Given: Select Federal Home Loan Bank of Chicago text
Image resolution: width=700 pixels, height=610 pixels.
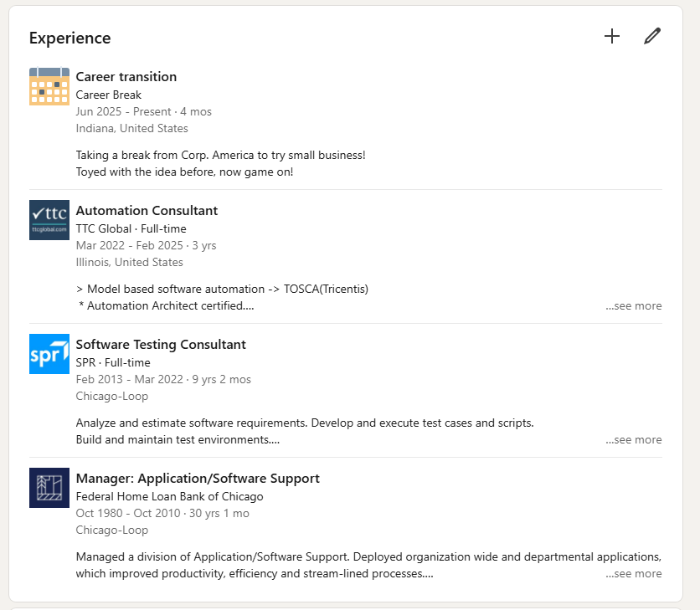Looking at the screenshot, I should pyautogui.click(x=170, y=497).
